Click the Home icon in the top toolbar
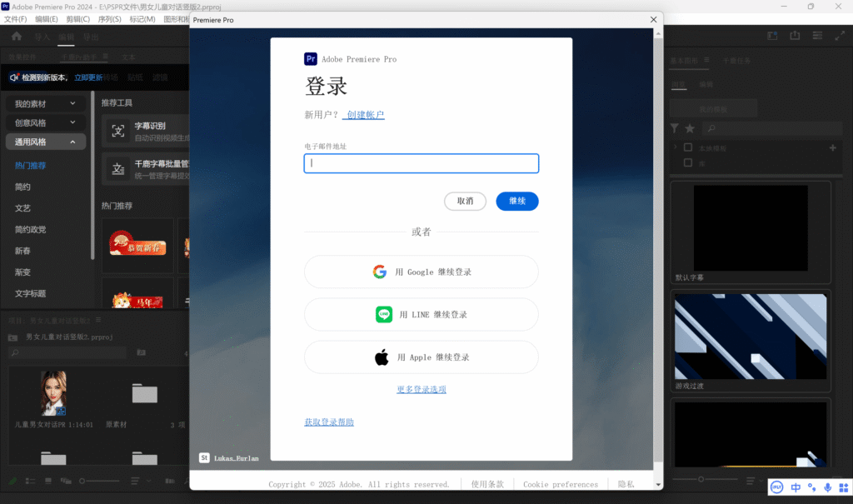This screenshot has width=853, height=504. pyautogui.click(x=16, y=36)
